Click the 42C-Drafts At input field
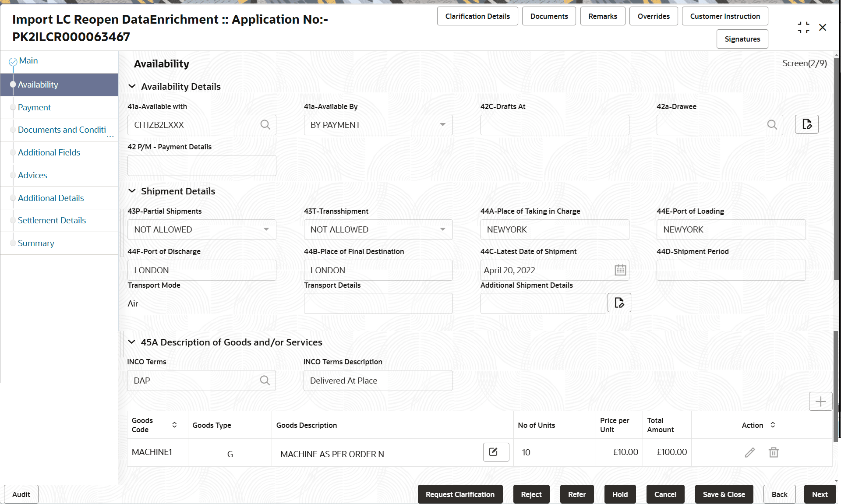 point(554,125)
